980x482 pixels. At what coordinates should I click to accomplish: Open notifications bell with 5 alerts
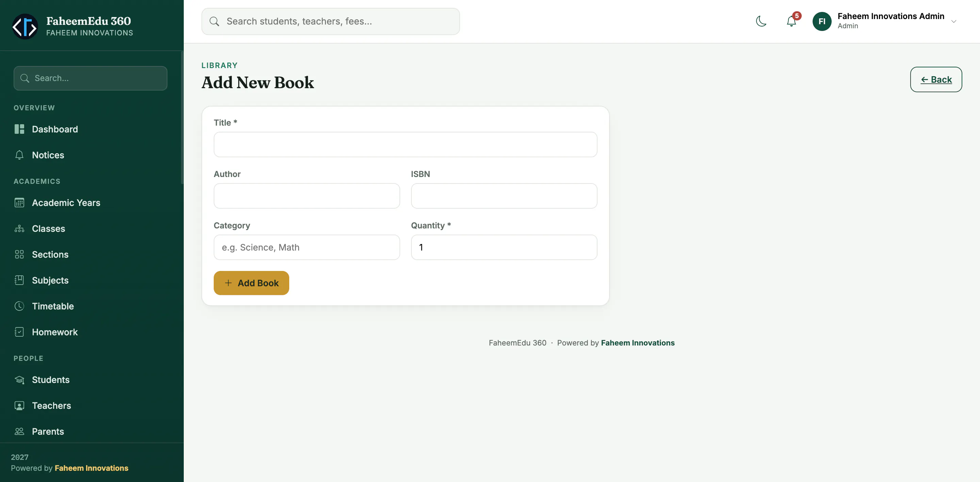(x=791, y=21)
